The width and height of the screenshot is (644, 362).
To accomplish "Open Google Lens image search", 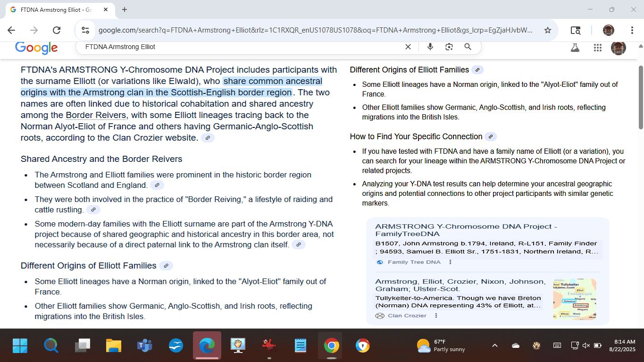I will tap(449, 47).
